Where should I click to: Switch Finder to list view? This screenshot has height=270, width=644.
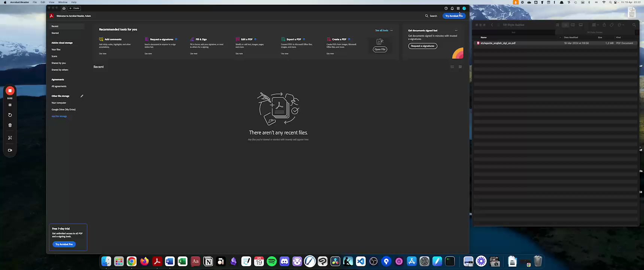click(565, 25)
